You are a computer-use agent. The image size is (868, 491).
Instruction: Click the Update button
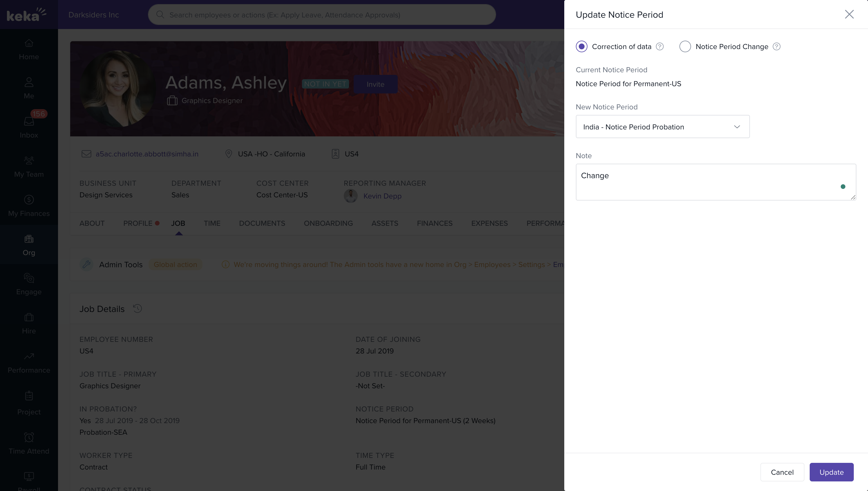click(831, 472)
